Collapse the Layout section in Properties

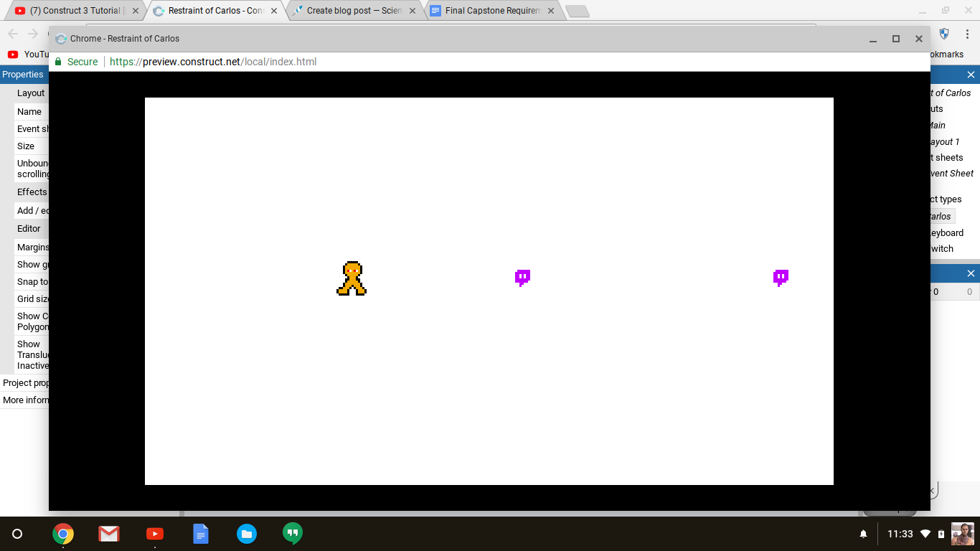click(x=31, y=93)
